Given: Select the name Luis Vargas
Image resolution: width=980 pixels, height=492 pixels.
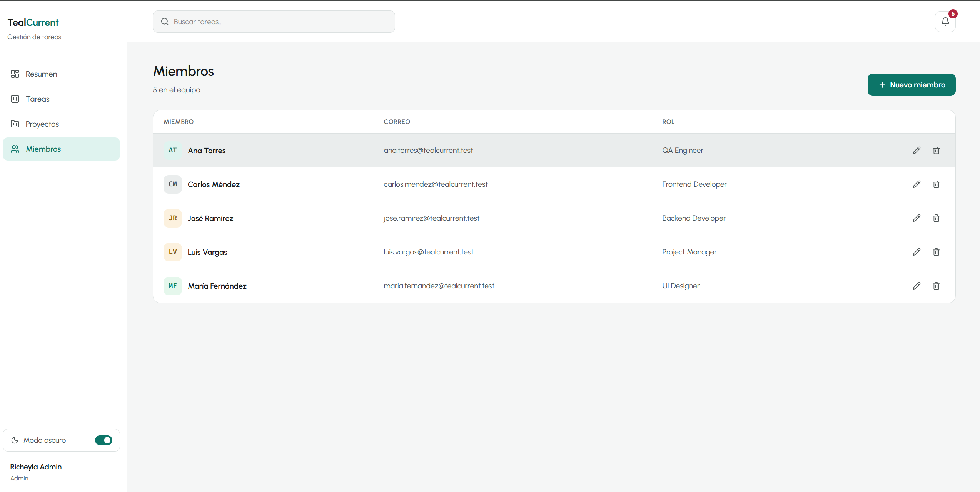Looking at the screenshot, I should pos(207,252).
